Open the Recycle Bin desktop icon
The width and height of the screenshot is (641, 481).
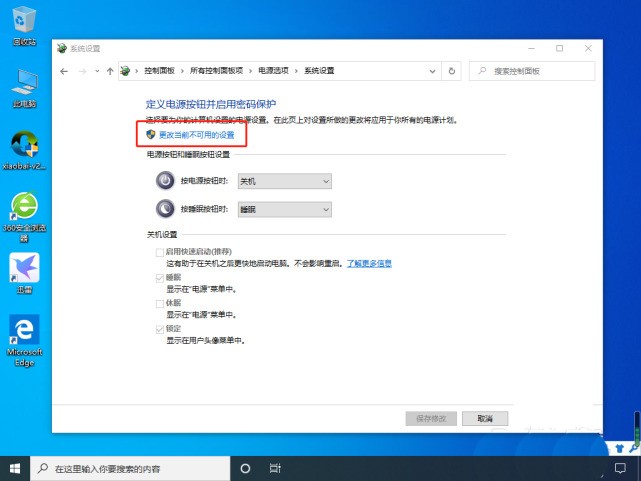pos(24,25)
